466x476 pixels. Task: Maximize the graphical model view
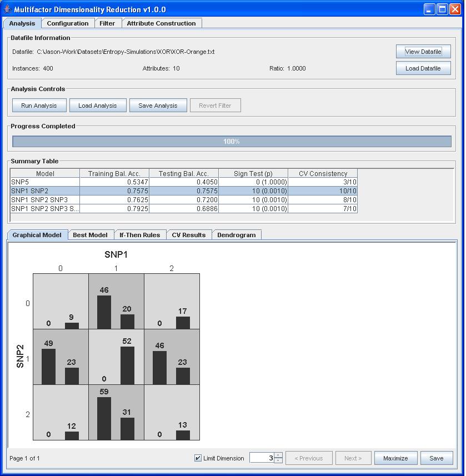395,458
